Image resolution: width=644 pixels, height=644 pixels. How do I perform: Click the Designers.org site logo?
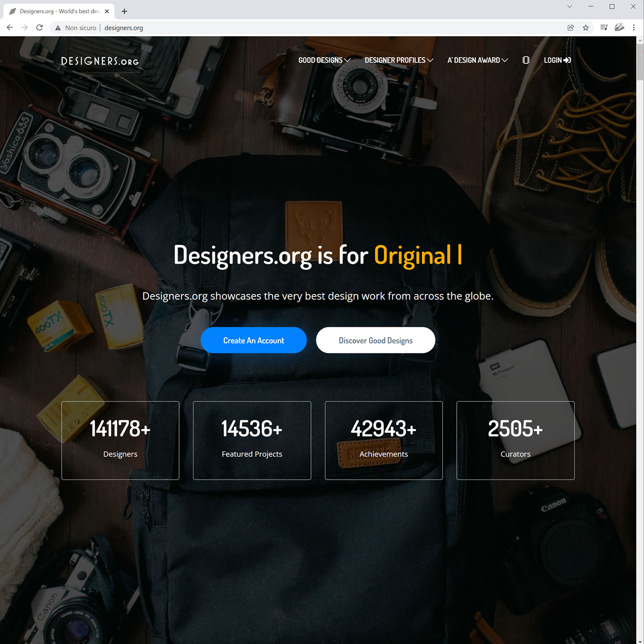(x=100, y=61)
